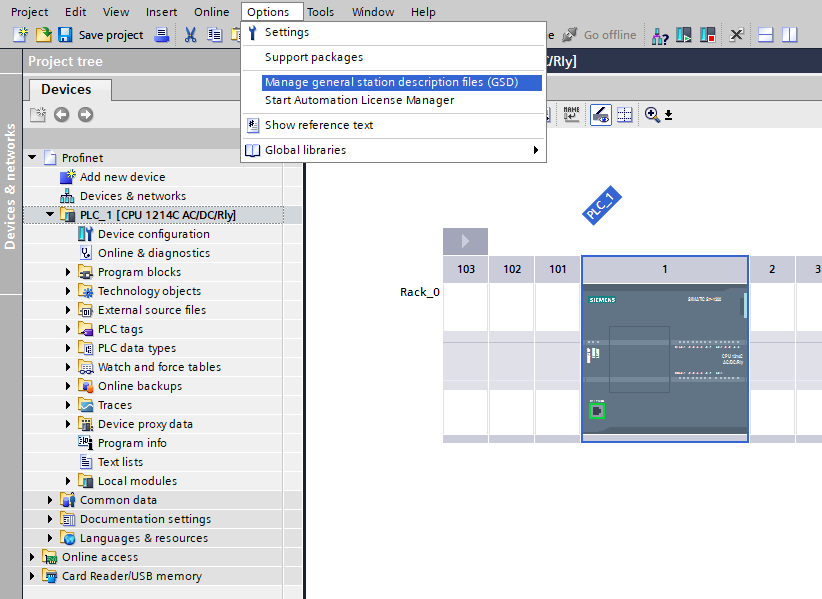Toggle show module labels eye button

pyautogui.click(x=601, y=115)
